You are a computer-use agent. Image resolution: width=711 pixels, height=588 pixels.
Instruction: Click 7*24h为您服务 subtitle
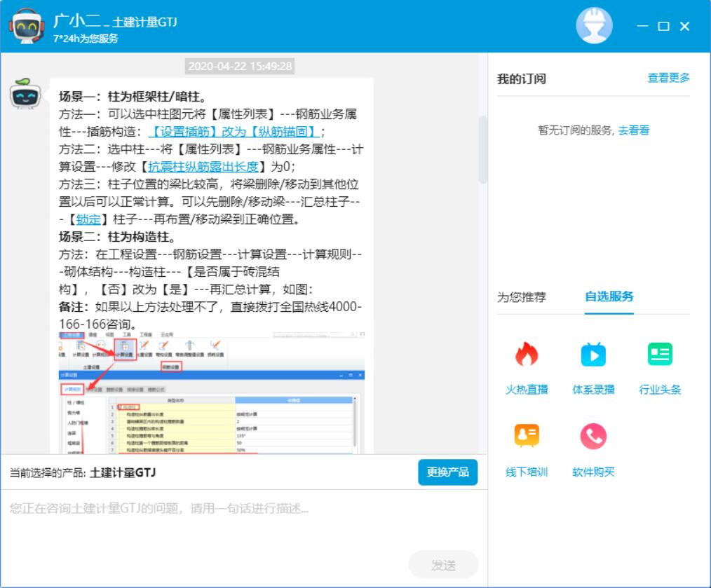click(x=86, y=39)
